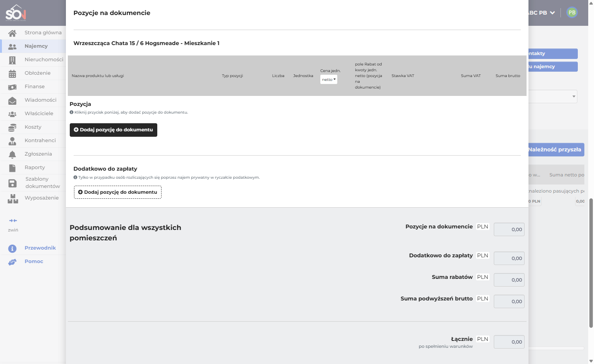The height and width of the screenshot is (364, 594).
Task: Click the Koszty coins icon
Action: [x=12, y=127]
